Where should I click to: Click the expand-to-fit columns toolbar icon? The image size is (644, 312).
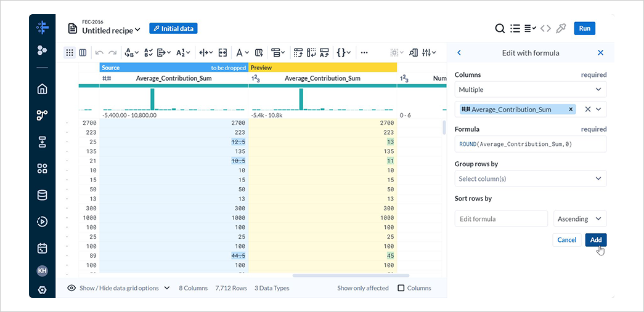click(x=222, y=52)
